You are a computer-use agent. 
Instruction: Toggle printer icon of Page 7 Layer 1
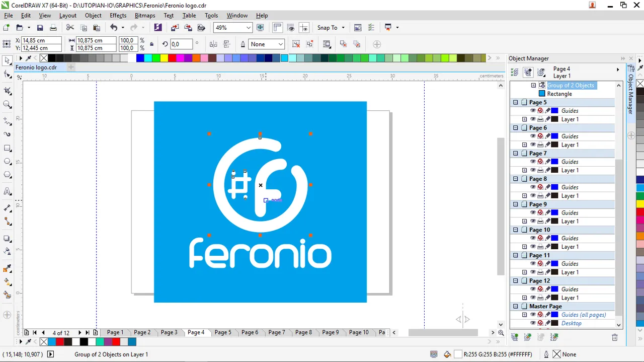coord(540,170)
